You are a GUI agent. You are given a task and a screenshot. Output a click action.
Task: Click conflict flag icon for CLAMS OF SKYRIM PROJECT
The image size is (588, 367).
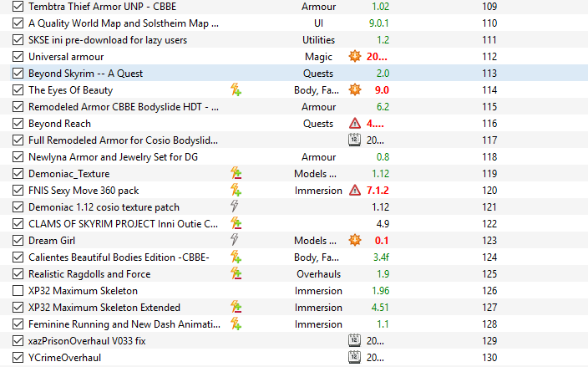pyautogui.click(x=236, y=224)
